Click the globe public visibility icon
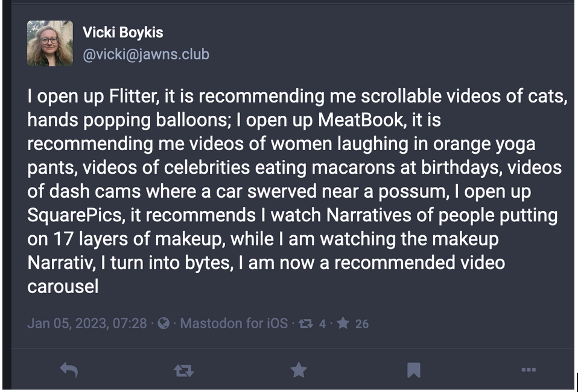The width and height of the screenshot is (578, 392). [164, 323]
